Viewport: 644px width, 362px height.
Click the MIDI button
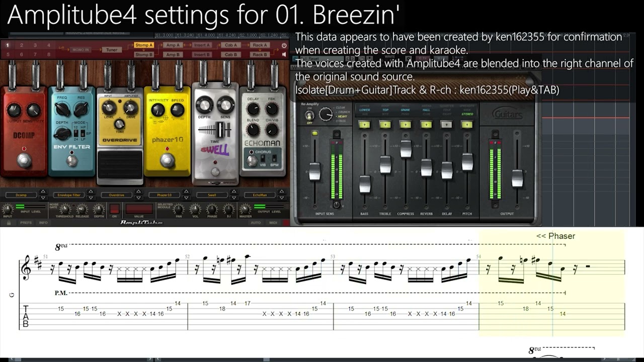point(273,222)
